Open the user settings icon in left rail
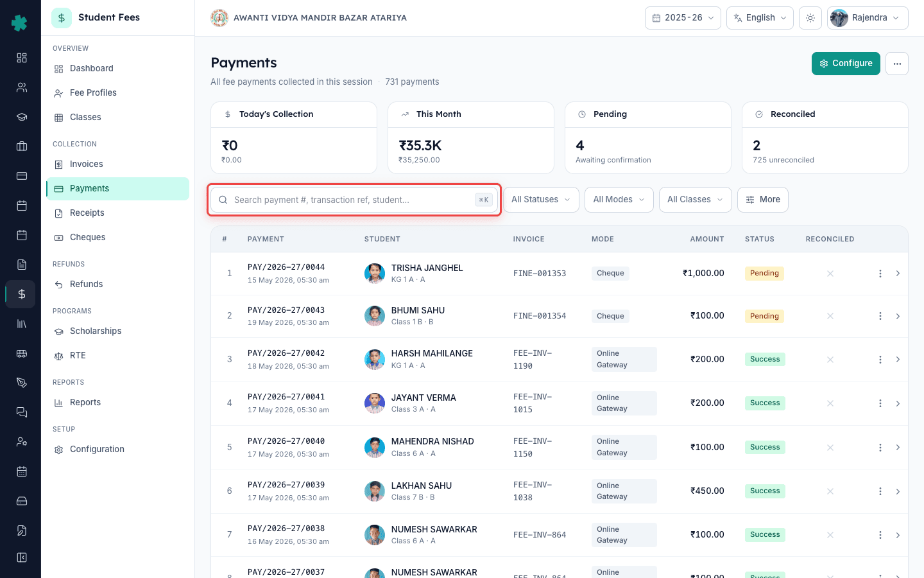924x578 pixels. pyautogui.click(x=22, y=442)
